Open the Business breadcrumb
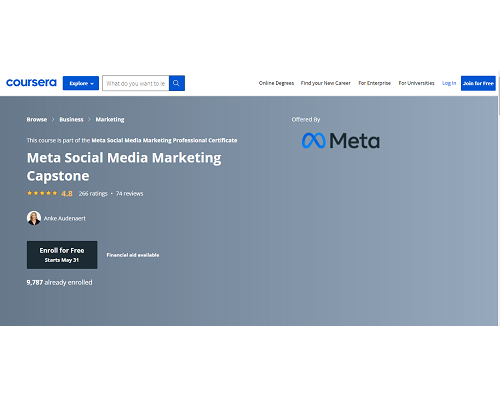Viewport: 500px width, 400px height. 71,119
